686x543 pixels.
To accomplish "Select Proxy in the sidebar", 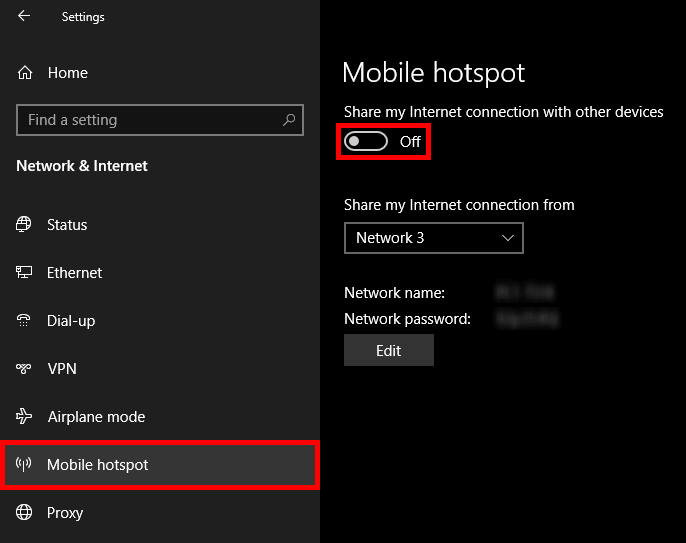I will [160, 512].
